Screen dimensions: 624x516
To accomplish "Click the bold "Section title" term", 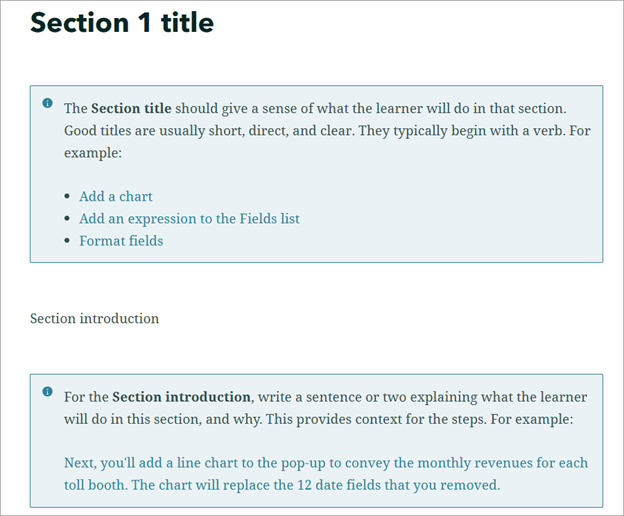I will pyautogui.click(x=131, y=108).
